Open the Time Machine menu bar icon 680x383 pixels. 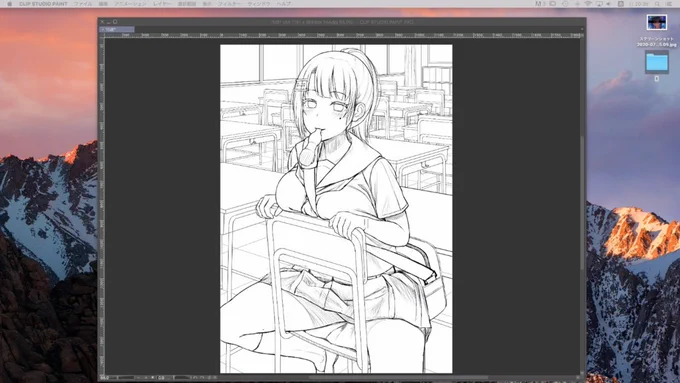pyautogui.click(x=566, y=3)
